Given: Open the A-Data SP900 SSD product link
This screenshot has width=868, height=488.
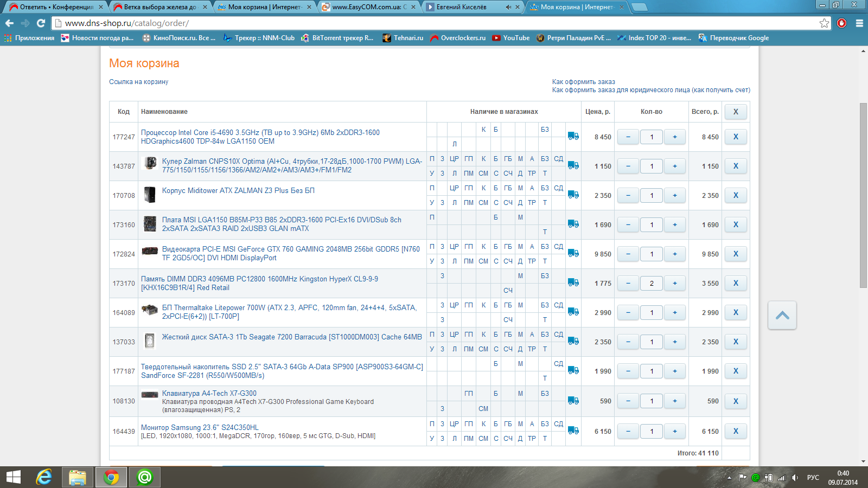Looking at the screenshot, I should pyautogui.click(x=282, y=371).
